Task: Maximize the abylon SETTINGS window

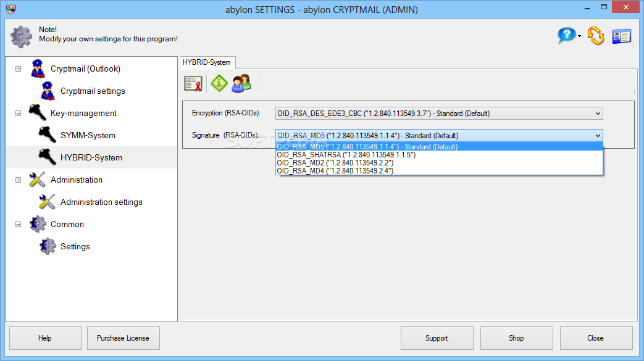Action: click(x=603, y=7)
